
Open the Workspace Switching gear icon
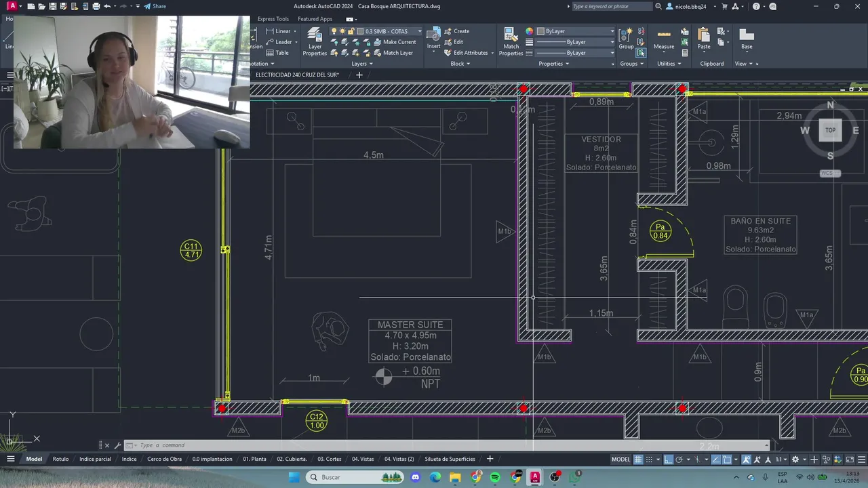pyautogui.click(x=795, y=460)
